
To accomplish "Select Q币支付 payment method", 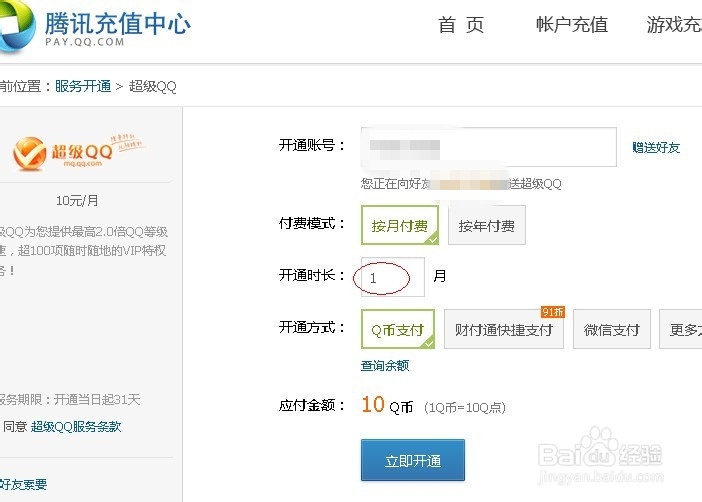I will [x=398, y=329].
